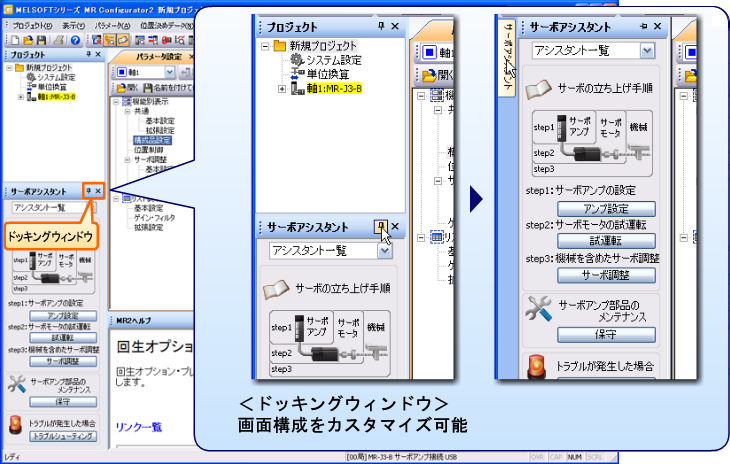Click サーボ調整 button in main window assistant
Screen dimensions: 730x464
point(63,361)
